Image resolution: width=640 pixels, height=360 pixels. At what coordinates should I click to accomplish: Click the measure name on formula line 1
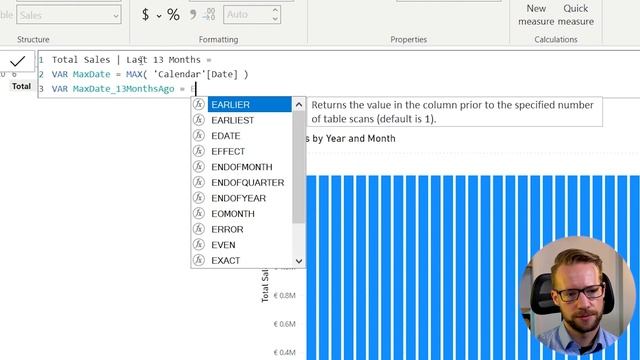tap(126, 60)
